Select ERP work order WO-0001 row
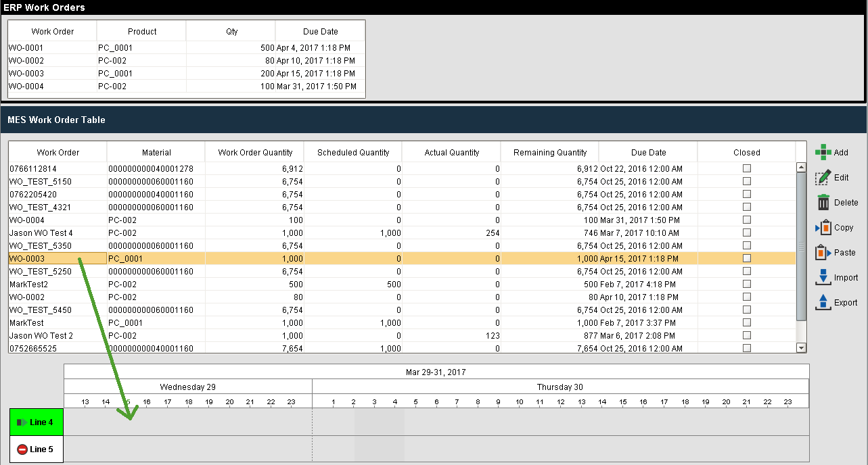 (27, 48)
